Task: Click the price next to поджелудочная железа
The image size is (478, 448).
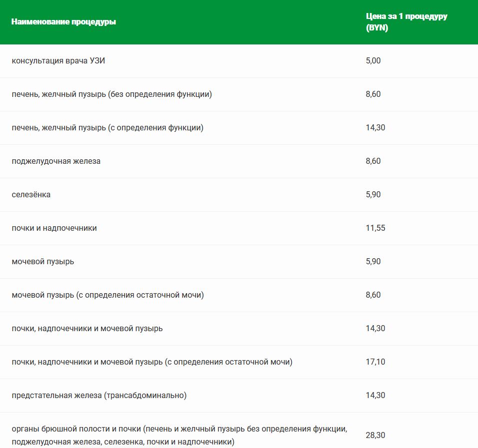Action: (x=373, y=161)
